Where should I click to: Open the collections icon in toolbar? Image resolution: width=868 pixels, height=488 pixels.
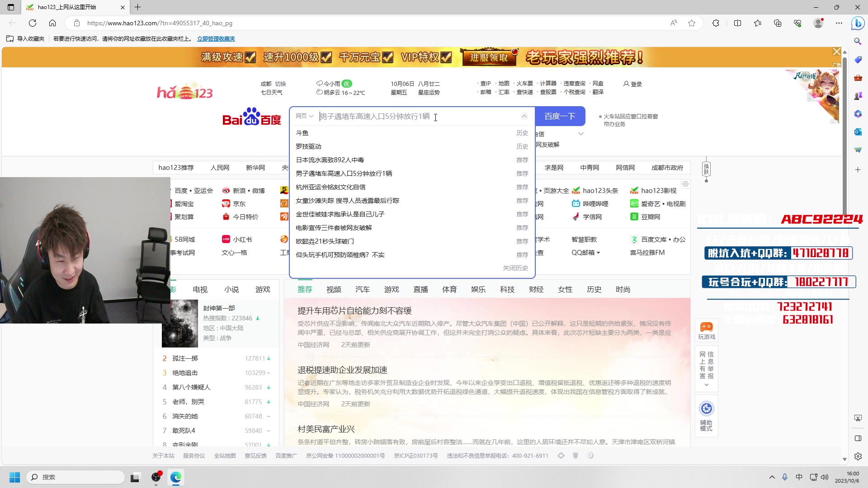pyautogui.click(x=778, y=23)
